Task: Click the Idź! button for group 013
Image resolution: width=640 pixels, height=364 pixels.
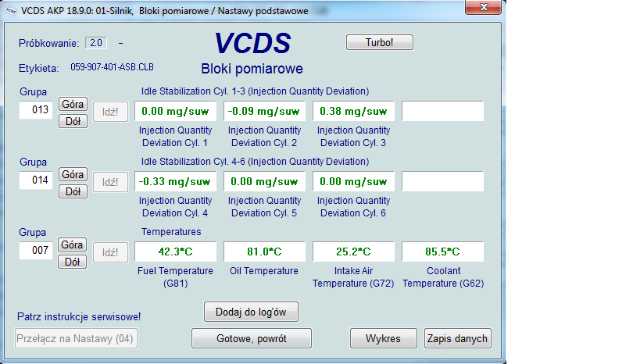Action: click(110, 112)
